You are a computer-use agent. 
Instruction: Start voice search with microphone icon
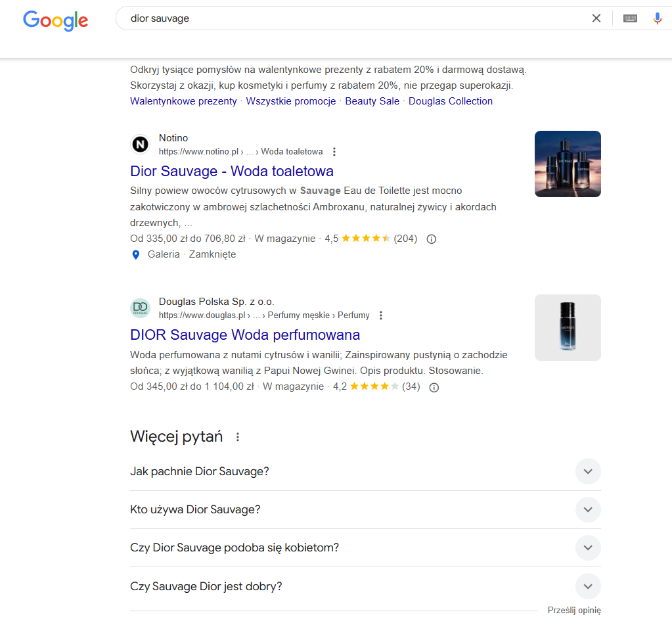[x=657, y=18]
